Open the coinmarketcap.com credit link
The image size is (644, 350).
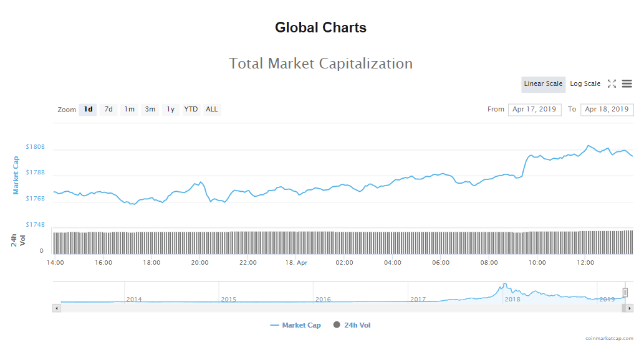(x=609, y=338)
